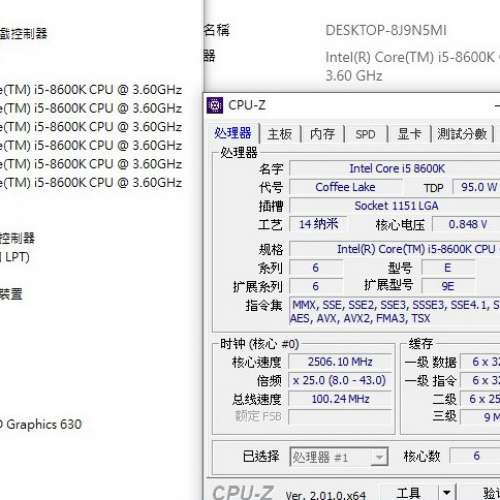The image size is (500, 500).
Task: Click the CPU-Z application icon in title bar
Action: (x=215, y=105)
